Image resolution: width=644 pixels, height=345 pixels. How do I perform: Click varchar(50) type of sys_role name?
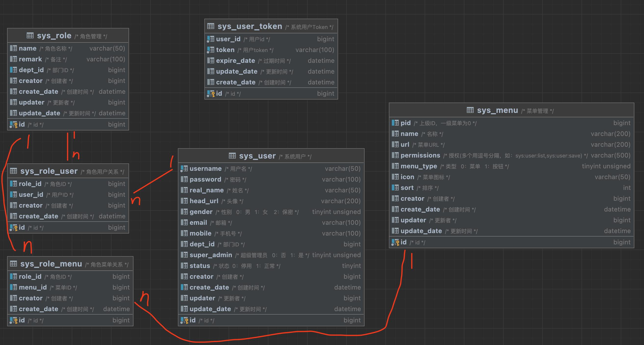tap(107, 48)
